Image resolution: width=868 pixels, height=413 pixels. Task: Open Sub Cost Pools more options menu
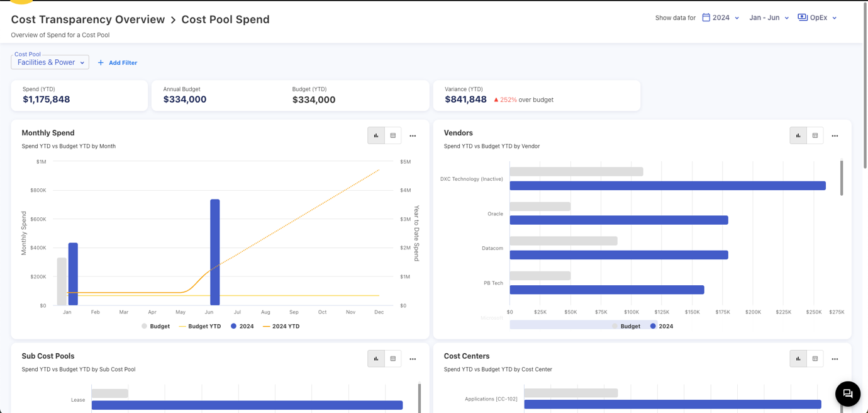(x=413, y=359)
